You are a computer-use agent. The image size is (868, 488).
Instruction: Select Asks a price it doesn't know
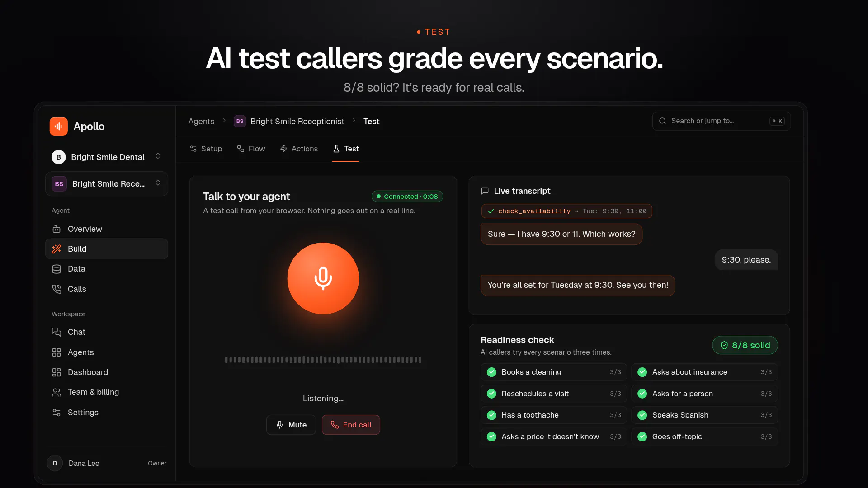[x=554, y=436]
